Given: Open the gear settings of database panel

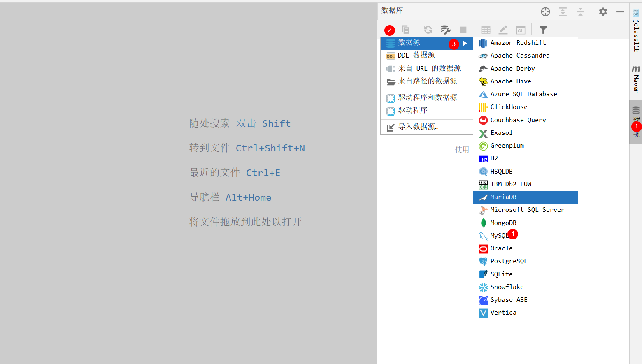Looking at the screenshot, I should point(603,12).
